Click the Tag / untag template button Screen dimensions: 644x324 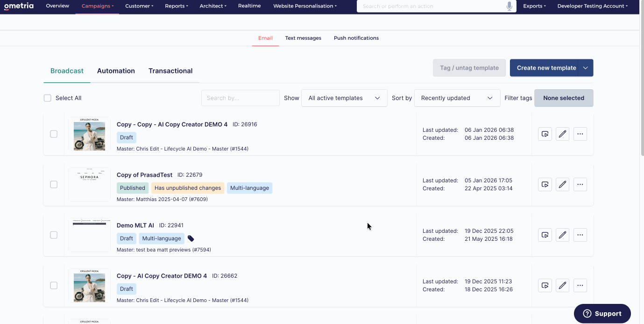click(469, 68)
